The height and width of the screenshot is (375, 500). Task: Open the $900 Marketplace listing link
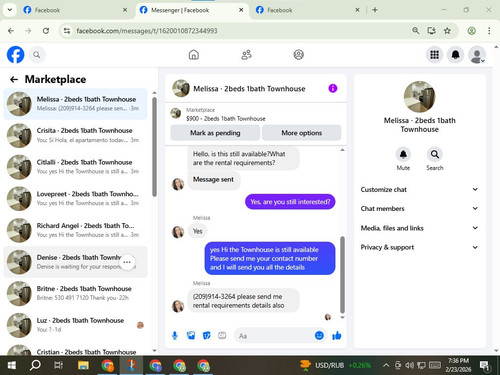(x=226, y=118)
